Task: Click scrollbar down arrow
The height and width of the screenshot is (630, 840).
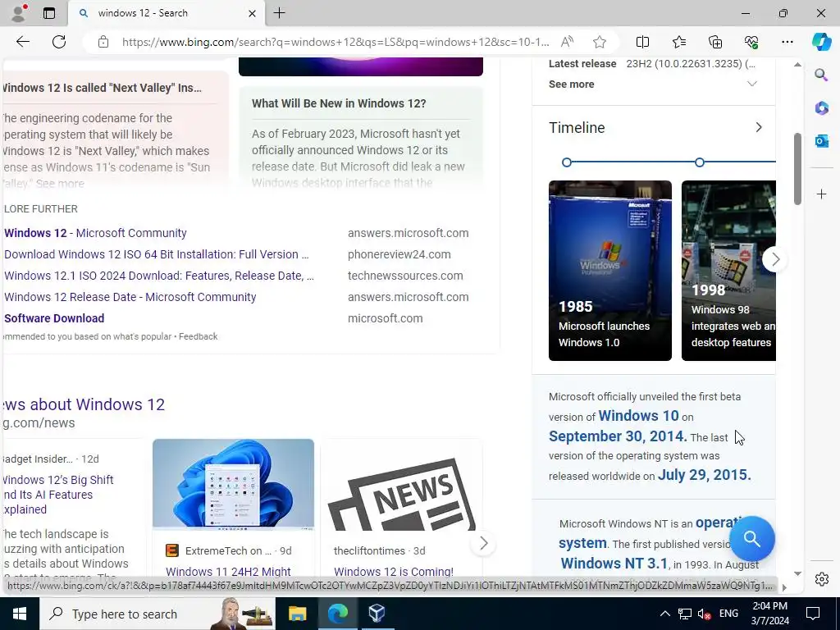Action: click(x=797, y=573)
